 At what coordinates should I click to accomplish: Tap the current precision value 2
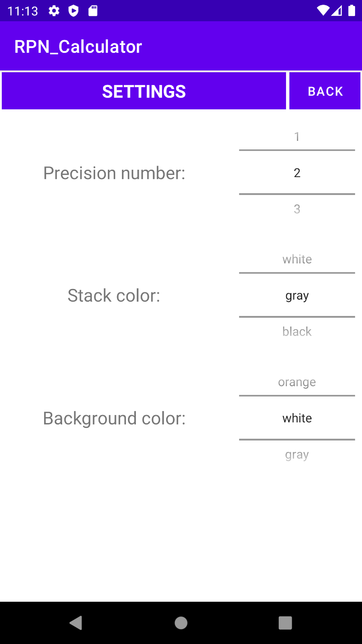[x=297, y=172]
